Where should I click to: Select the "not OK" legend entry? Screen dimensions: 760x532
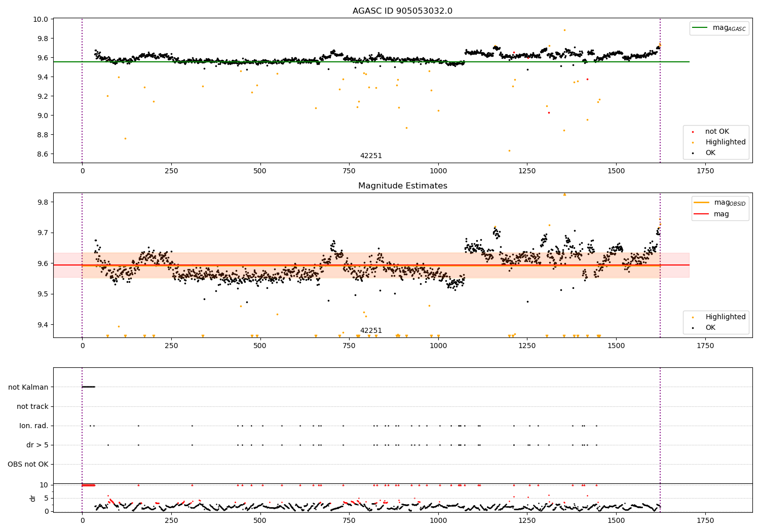click(717, 132)
